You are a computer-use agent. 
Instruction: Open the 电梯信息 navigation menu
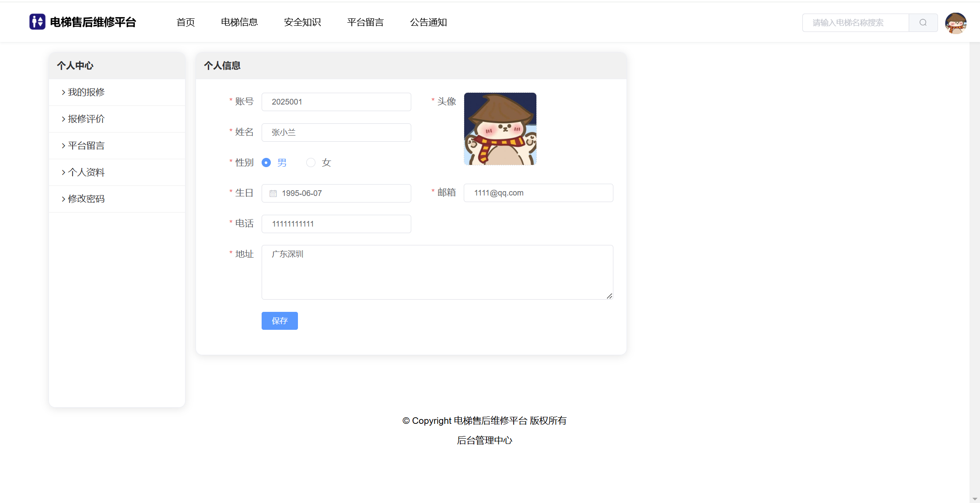coord(239,22)
